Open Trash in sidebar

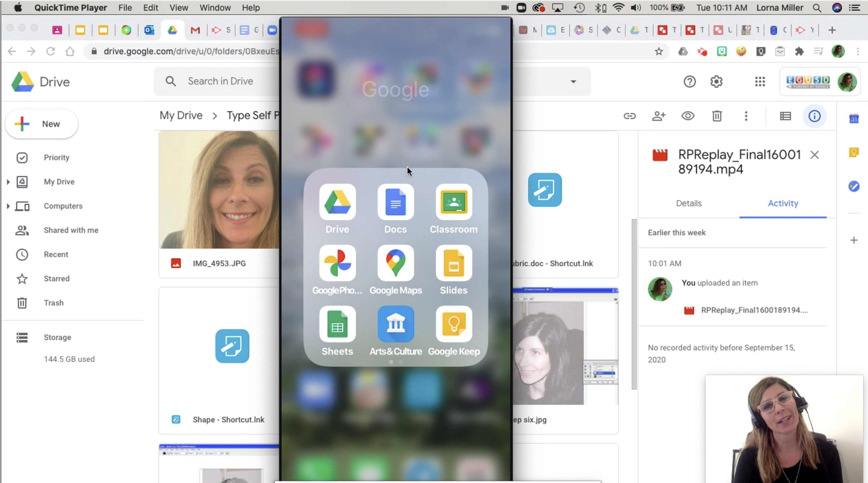54,303
